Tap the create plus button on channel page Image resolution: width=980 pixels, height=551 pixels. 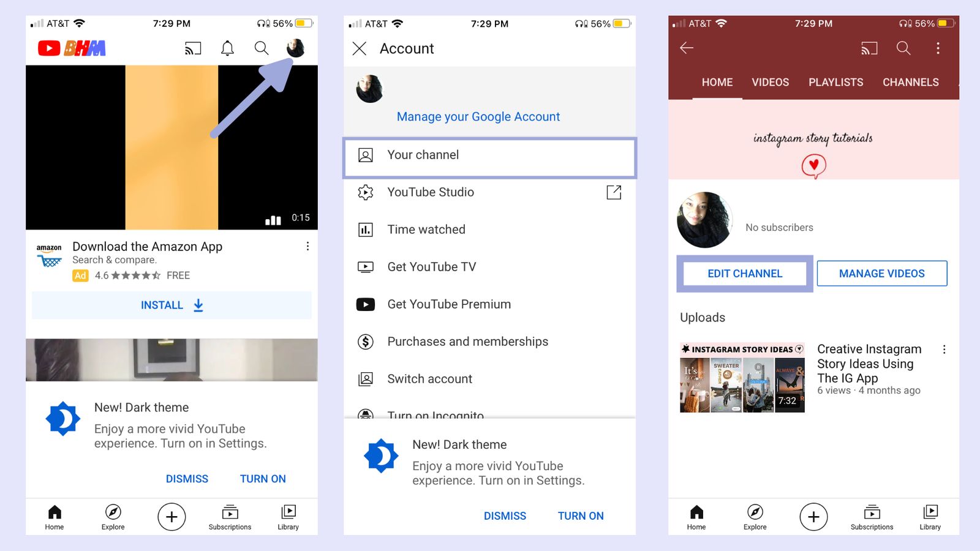click(813, 517)
